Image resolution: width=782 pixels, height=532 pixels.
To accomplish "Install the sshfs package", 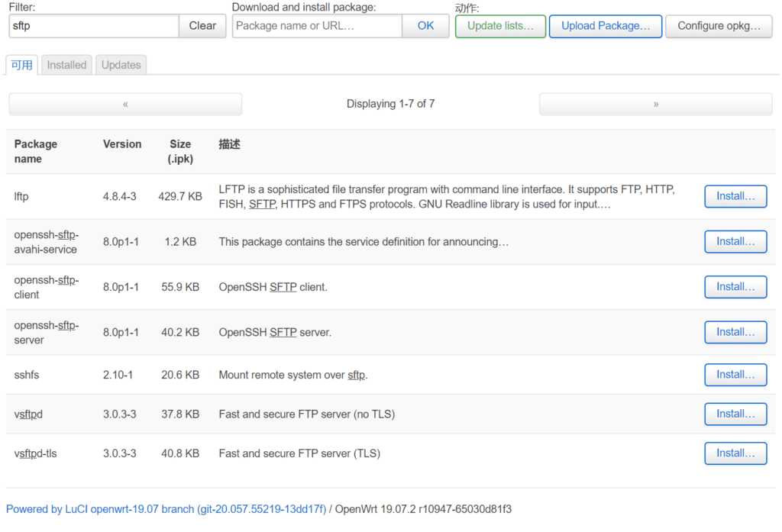I will click(735, 375).
